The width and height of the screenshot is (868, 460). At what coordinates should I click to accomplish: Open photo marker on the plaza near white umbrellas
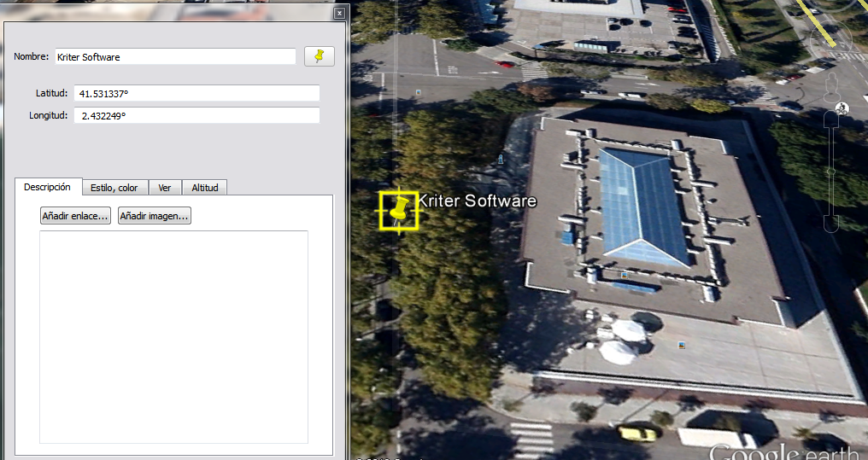(682, 346)
